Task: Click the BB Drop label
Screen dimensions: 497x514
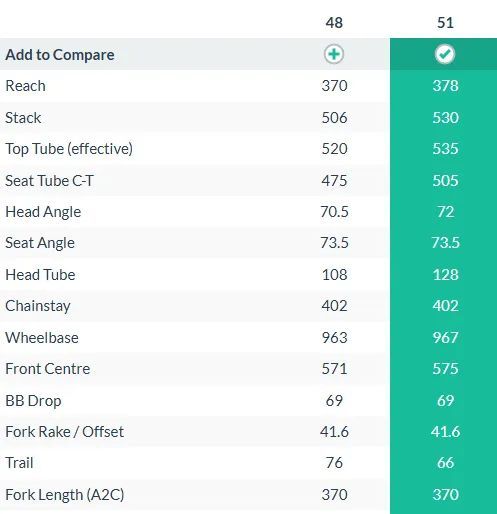Action: [x=33, y=401]
